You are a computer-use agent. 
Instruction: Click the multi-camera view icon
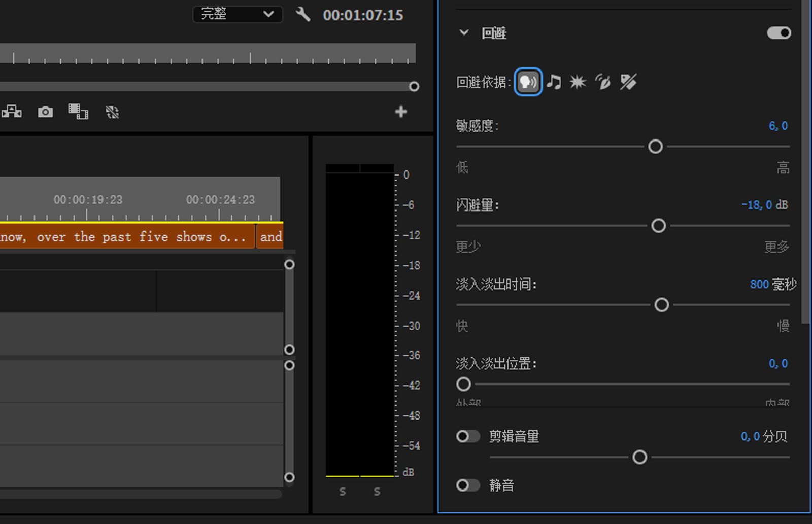(x=12, y=112)
